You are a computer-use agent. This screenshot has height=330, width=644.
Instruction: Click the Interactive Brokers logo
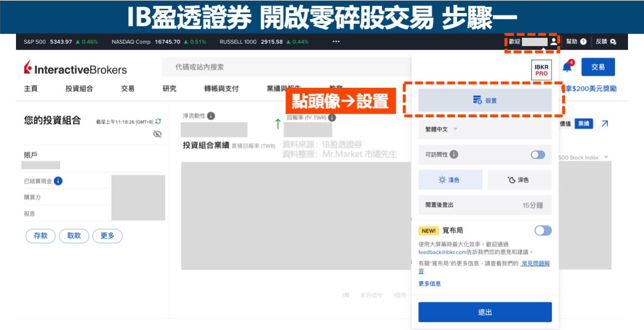tap(75, 68)
